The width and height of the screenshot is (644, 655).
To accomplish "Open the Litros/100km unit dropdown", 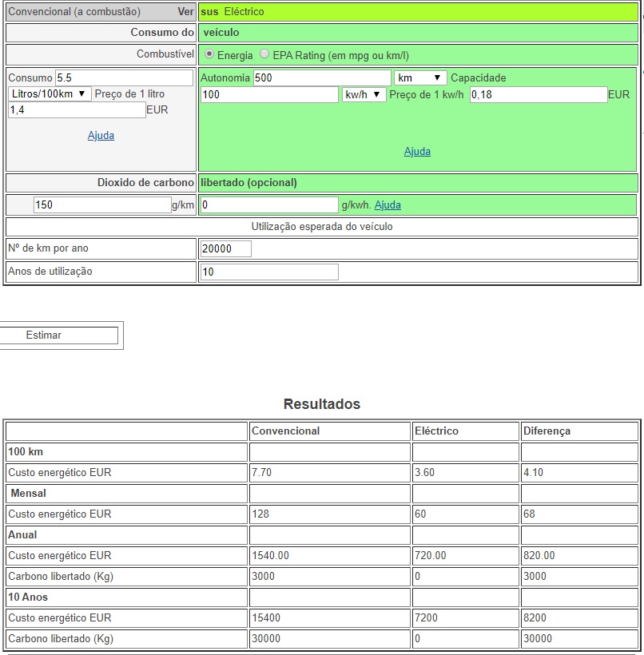I will click(x=50, y=93).
